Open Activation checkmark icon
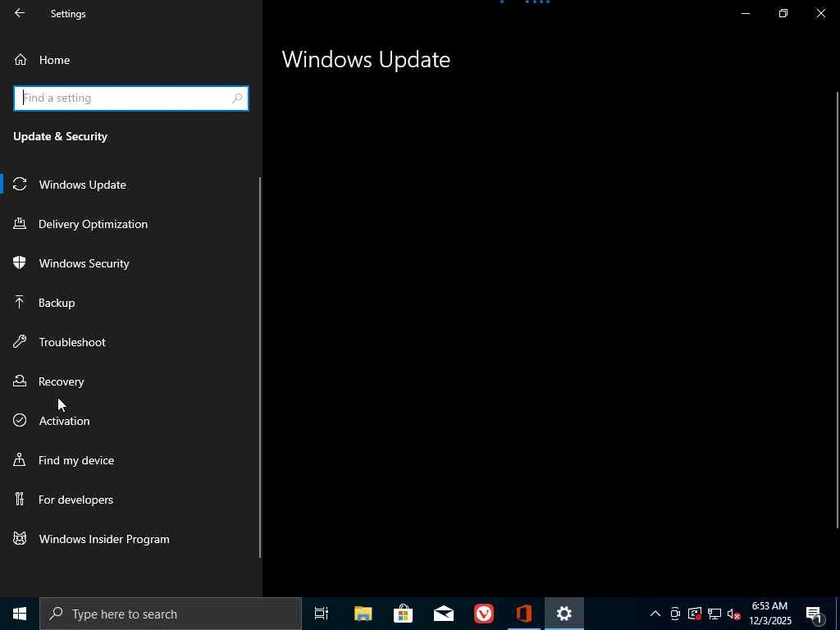The width and height of the screenshot is (840, 630). (20, 421)
